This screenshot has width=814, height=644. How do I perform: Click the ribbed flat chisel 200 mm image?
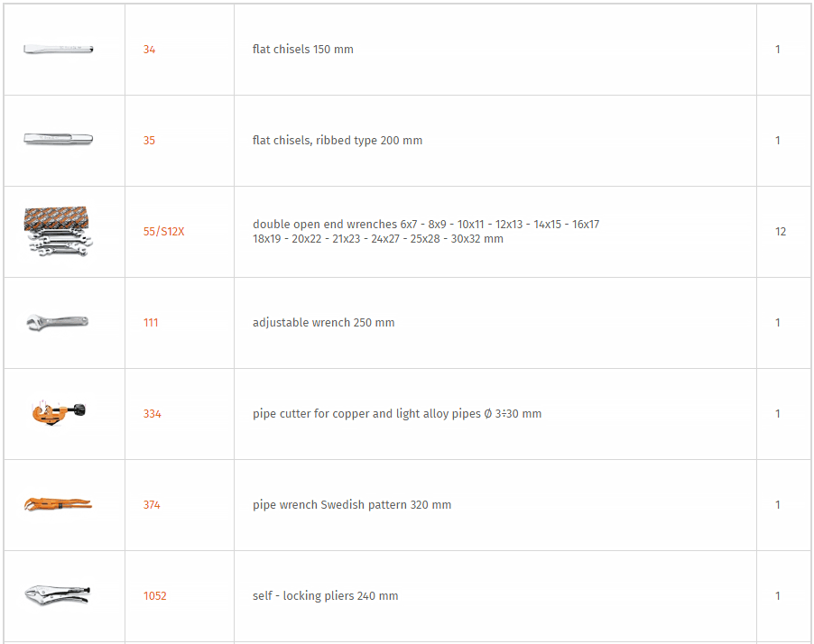point(58,139)
